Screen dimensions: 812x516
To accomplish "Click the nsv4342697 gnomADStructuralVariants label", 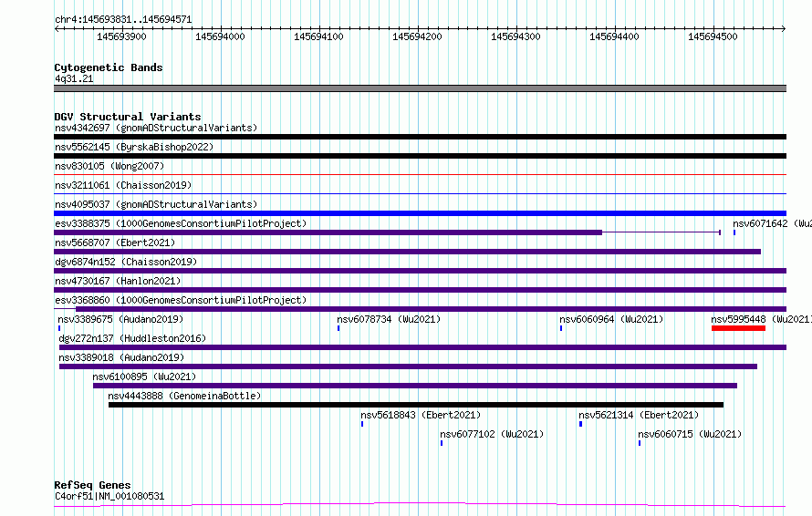I will point(156,128).
